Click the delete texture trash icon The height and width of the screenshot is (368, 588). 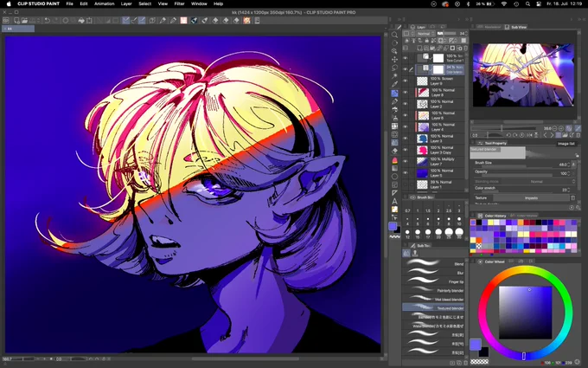pyautogui.click(x=572, y=198)
